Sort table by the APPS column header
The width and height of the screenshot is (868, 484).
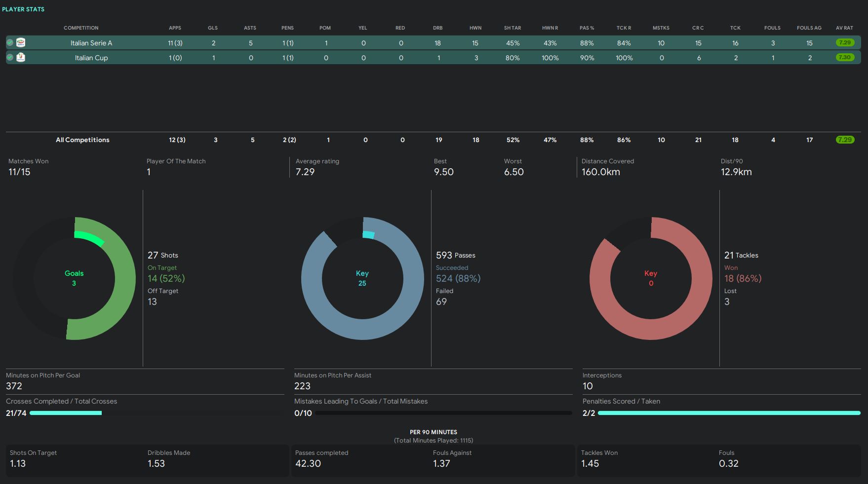pyautogui.click(x=175, y=28)
